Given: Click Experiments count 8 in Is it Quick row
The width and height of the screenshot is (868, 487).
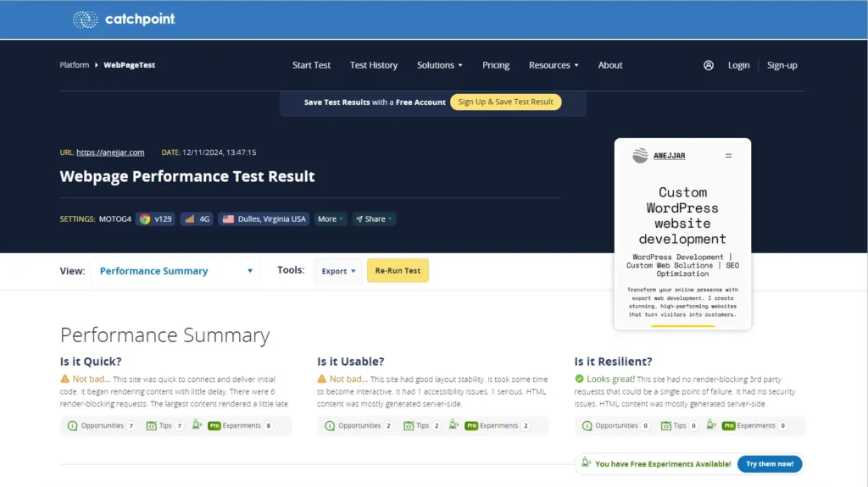Looking at the screenshot, I should pyautogui.click(x=269, y=425).
